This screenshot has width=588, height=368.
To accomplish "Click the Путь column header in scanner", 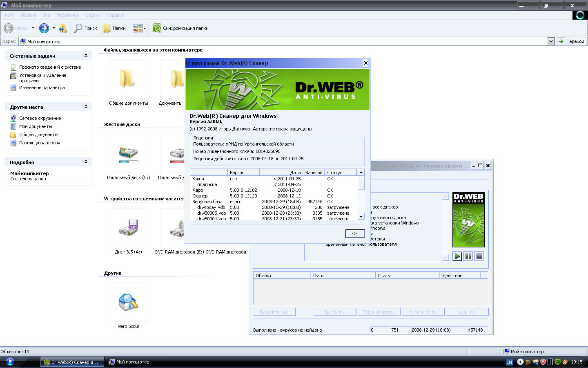I will (x=343, y=276).
